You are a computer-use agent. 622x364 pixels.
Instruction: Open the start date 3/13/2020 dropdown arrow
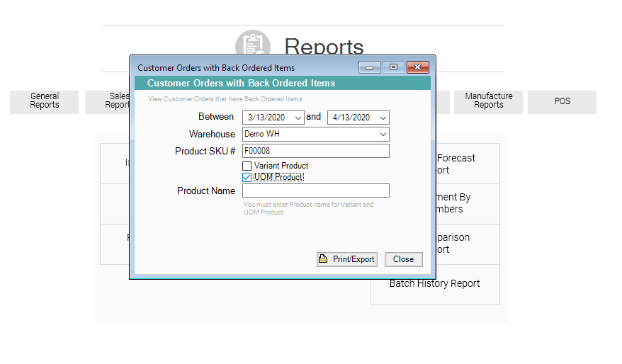click(298, 118)
